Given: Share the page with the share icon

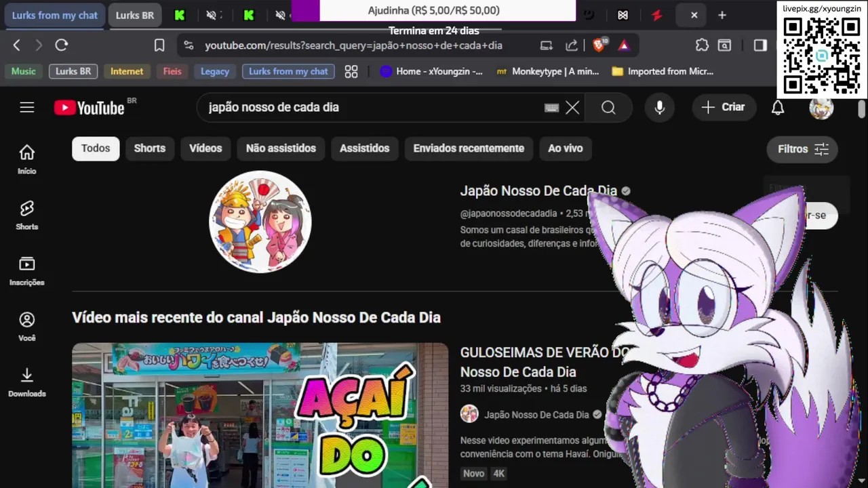Looking at the screenshot, I should [x=572, y=45].
